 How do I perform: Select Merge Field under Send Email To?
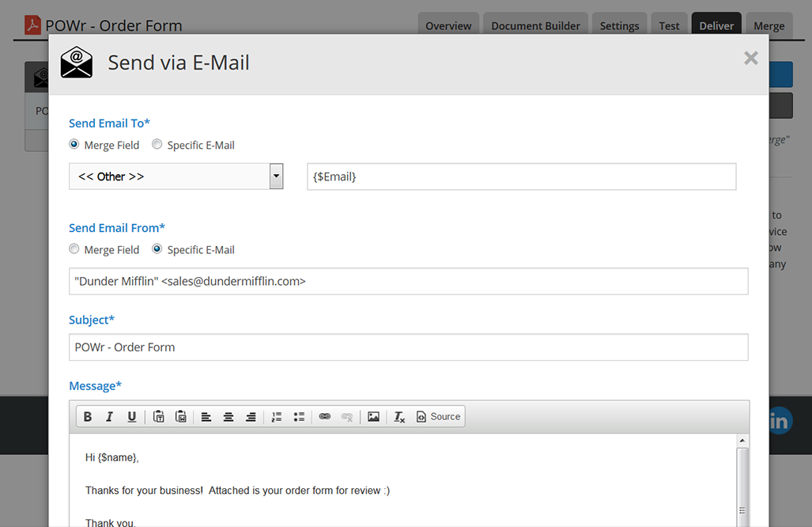(74, 145)
